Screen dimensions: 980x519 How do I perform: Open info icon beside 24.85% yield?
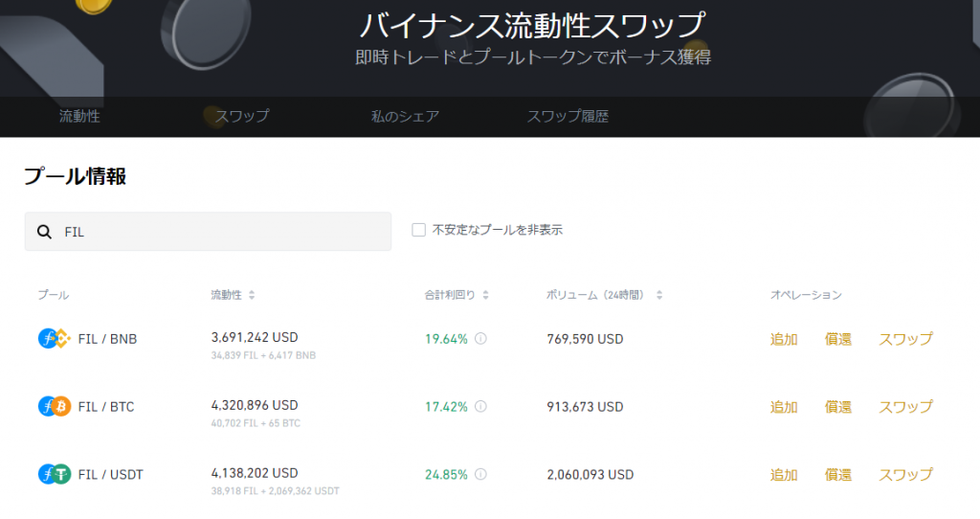pos(480,474)
